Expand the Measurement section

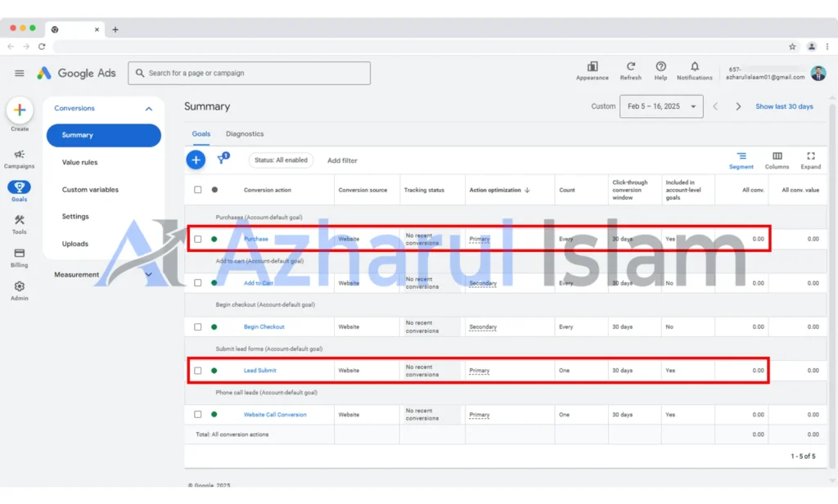[149, 275]
